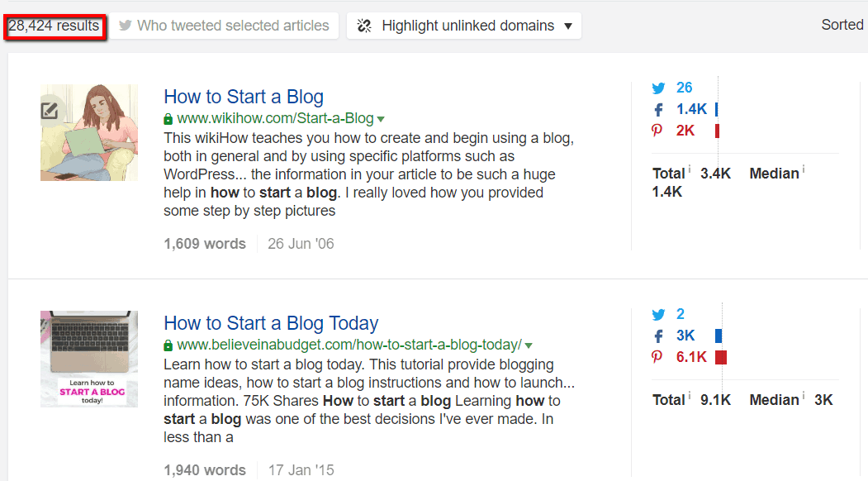Click the Facebook icon next to 3K shares
Screen dimensions: 868x481
(x=657, y=336)
